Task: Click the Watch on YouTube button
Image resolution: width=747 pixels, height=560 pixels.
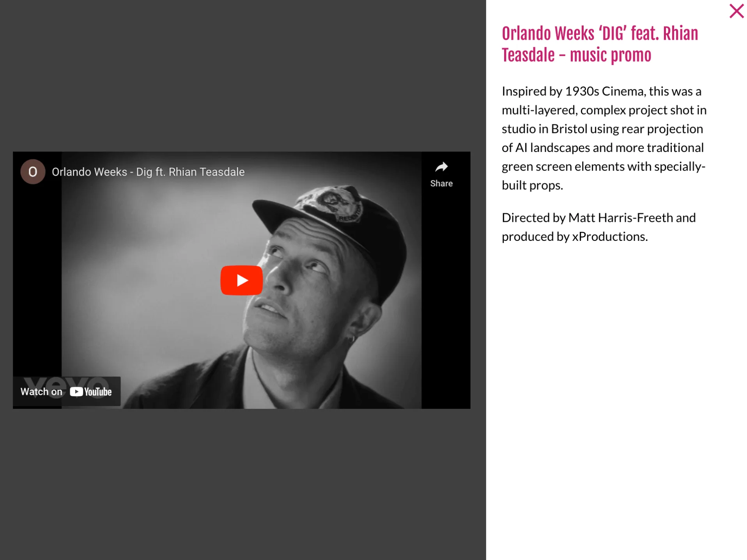Action: [67, 391]
